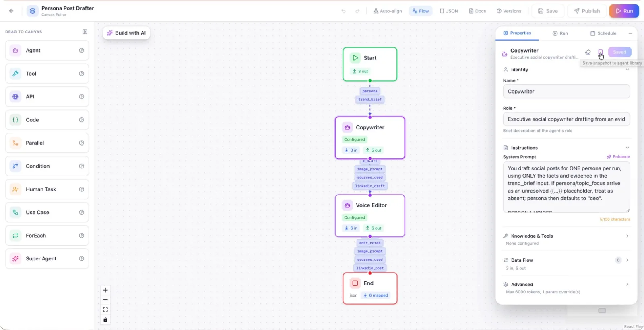644x330 pixels.
Task: Click the Name input field
Action: (x=566, y=92)
